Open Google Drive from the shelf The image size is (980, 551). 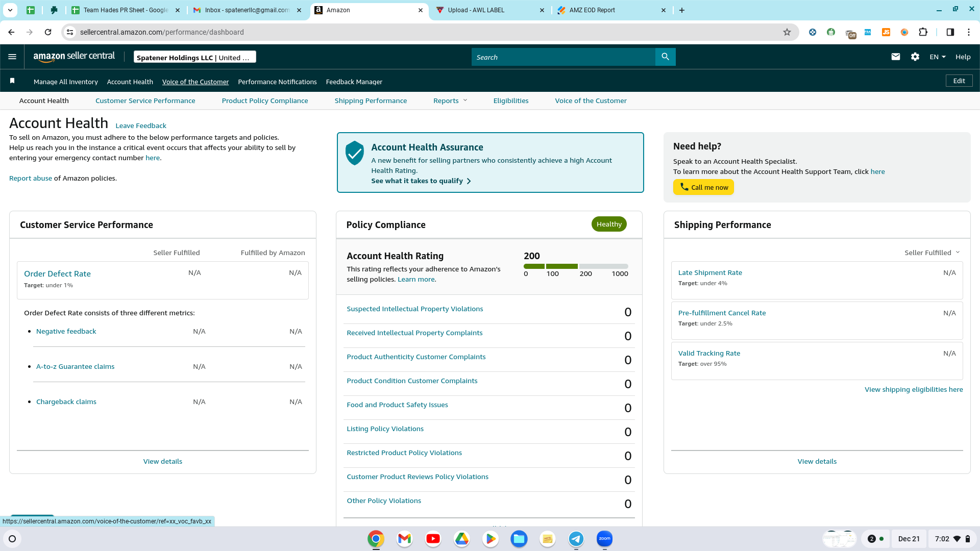point(461,539)
